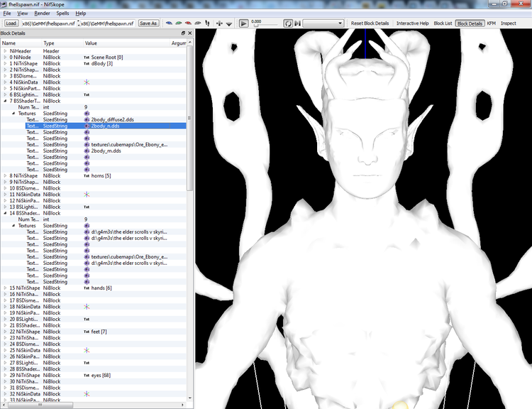Image resolution: width=532 pixels, height=409 pixels.
Task: Toggle the Inspect panel
Action: coord(509,23)
